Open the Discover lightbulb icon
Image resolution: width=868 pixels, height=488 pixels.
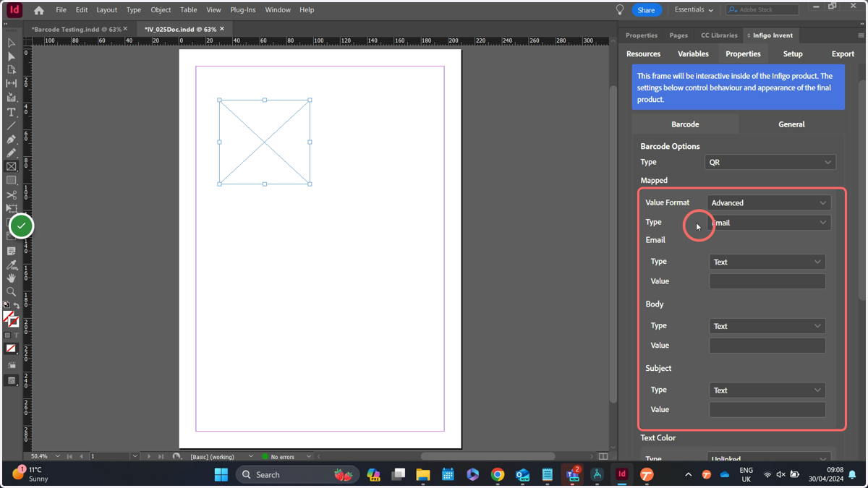coord(620,10)
